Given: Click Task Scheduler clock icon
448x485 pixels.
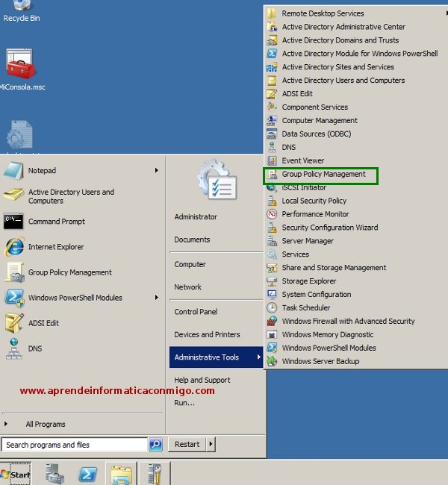Looking at the screenshot, I should (272, 307).
